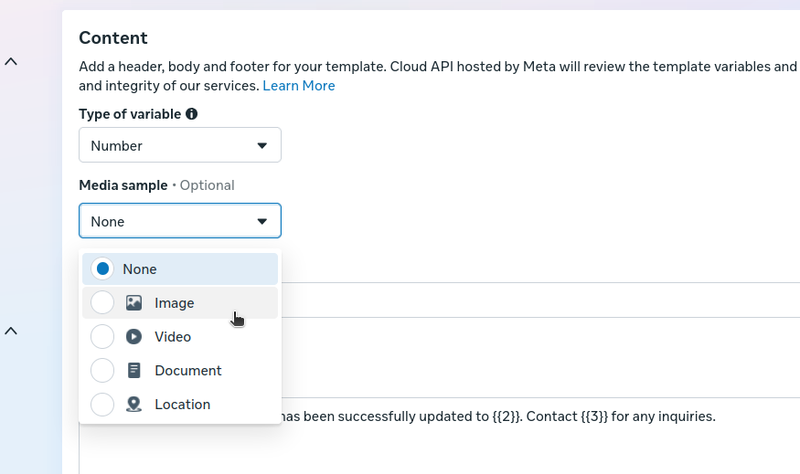Image resolution: width=800 pixels, height=474 pixels.
Task: Click the arrow in the Media sample dropdown
Action: point(262,222)
